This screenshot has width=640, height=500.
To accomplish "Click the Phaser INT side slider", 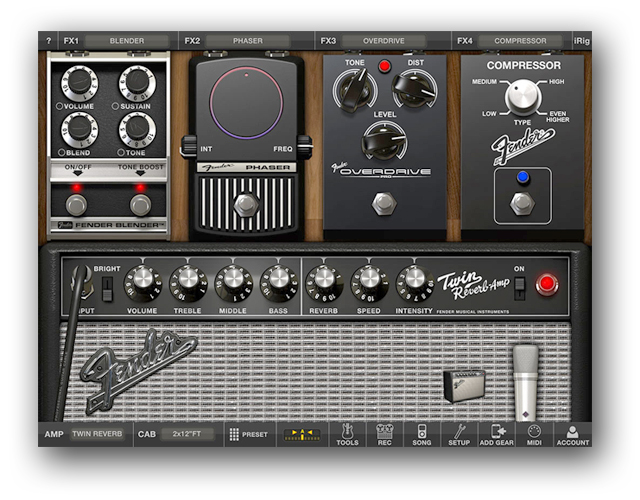I will point(188,145).
